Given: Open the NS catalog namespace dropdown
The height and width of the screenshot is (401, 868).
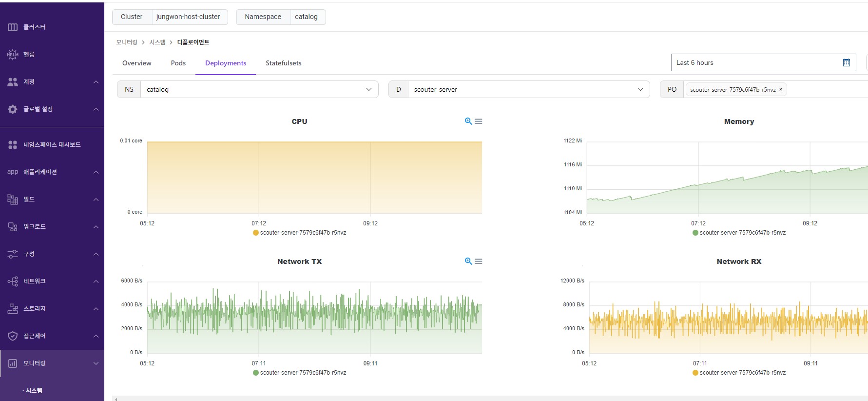Looking at the screenshot, I should (x=259, y=89).
